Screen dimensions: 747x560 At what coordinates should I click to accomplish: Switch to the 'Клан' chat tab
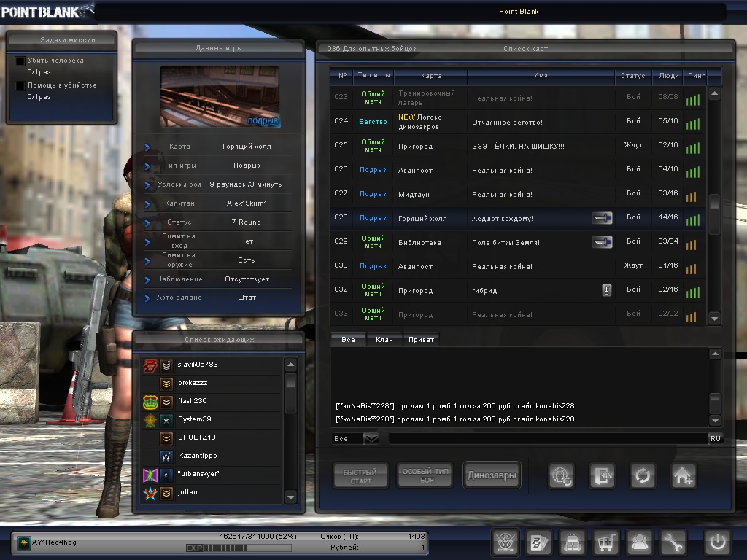click(x=384, y=340)
